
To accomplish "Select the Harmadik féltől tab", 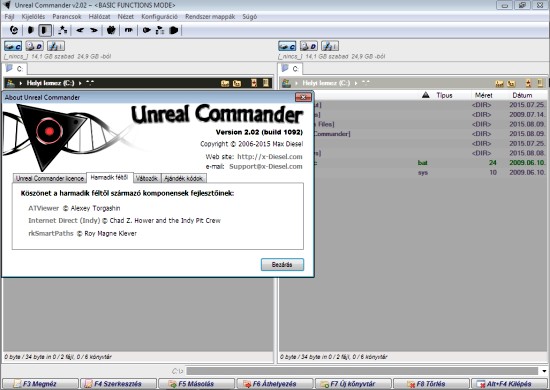I will pos(109,177).
